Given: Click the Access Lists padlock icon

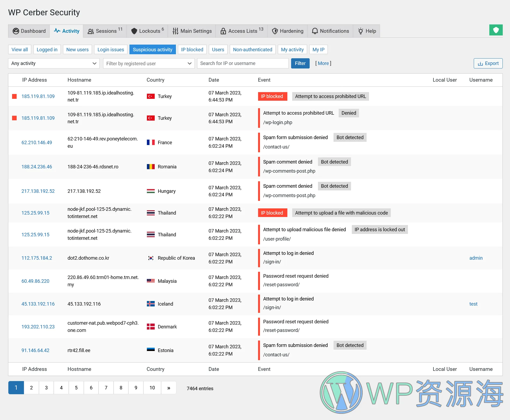Looking at the screenshot, I should pos(223,31).
